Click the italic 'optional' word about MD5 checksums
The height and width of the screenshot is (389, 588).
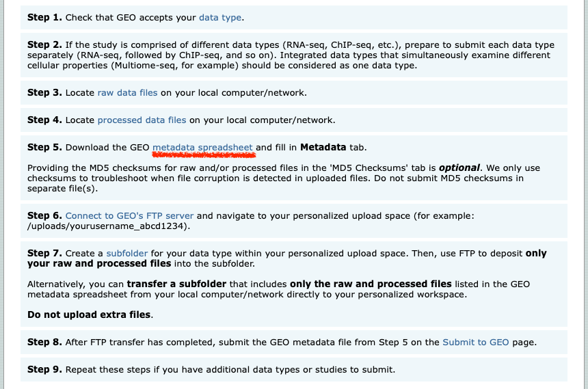(462, 167)
